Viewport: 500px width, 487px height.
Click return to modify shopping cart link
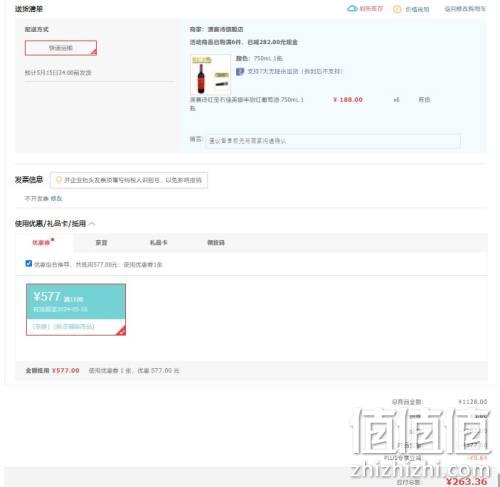[465, 9]
